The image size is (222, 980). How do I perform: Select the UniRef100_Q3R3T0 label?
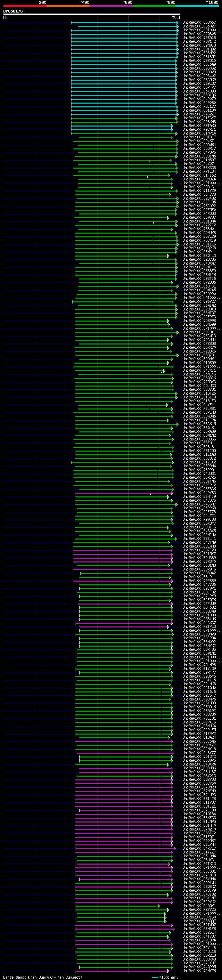pyautogui.click(x=199, y=561)
